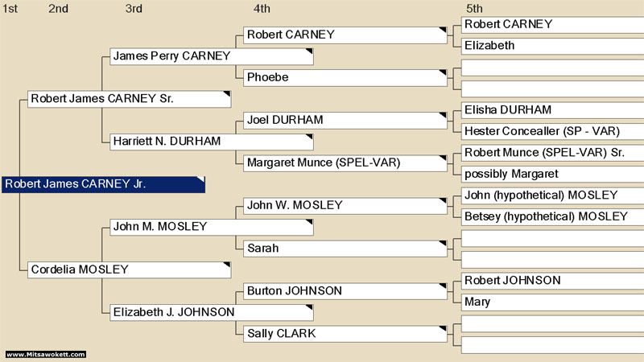Click corner triangle on Joel DURHAM box
This screenshot has height=362, width=644.
(442, 115)
